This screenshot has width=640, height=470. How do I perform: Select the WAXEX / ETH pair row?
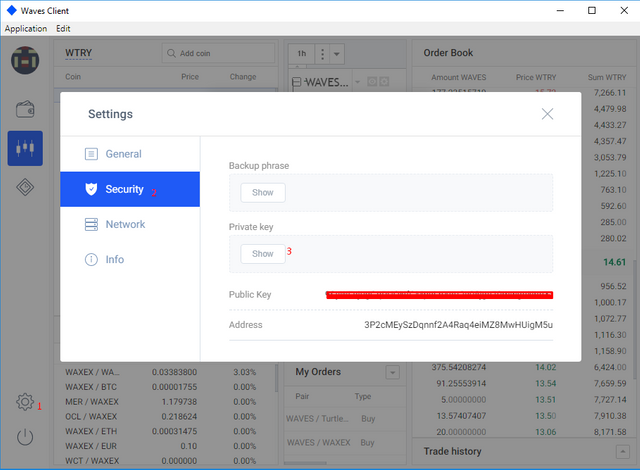pos(165,431)
